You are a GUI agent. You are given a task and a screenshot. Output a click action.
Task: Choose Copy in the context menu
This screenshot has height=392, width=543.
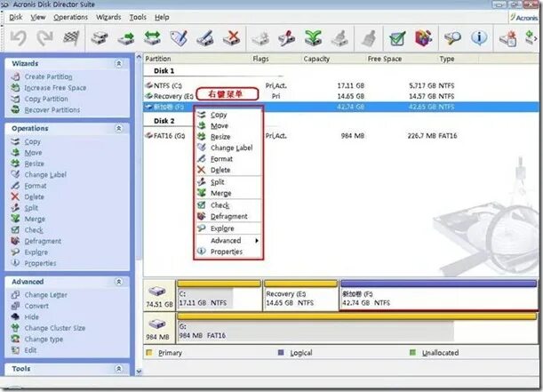click(228, 115)
